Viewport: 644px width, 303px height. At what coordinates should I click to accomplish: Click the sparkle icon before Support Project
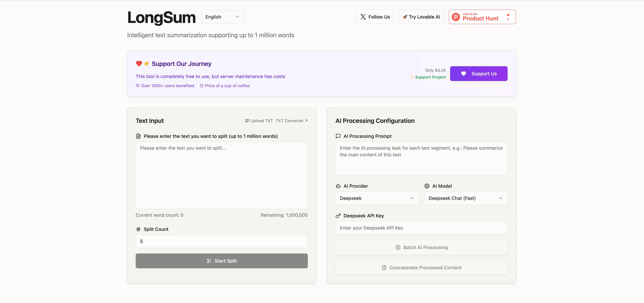pos(412,77)
